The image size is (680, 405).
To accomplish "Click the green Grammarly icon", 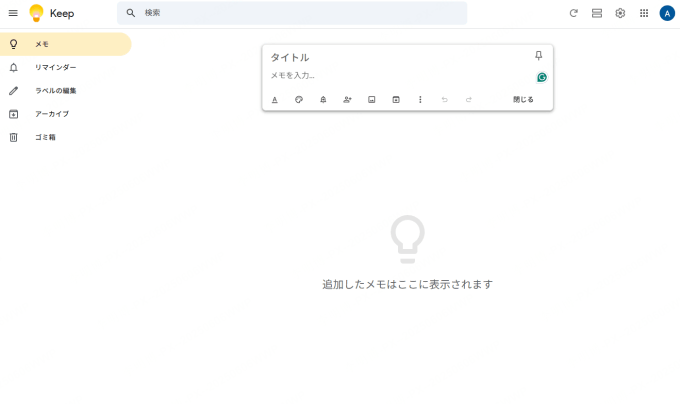I will [542, 77].
